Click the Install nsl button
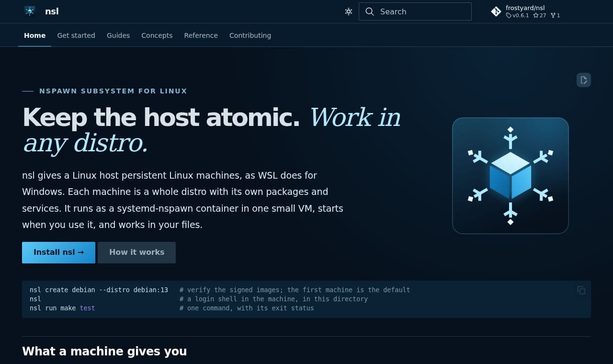613x364 pixels. pyautogui.click(x=58, y=252)
